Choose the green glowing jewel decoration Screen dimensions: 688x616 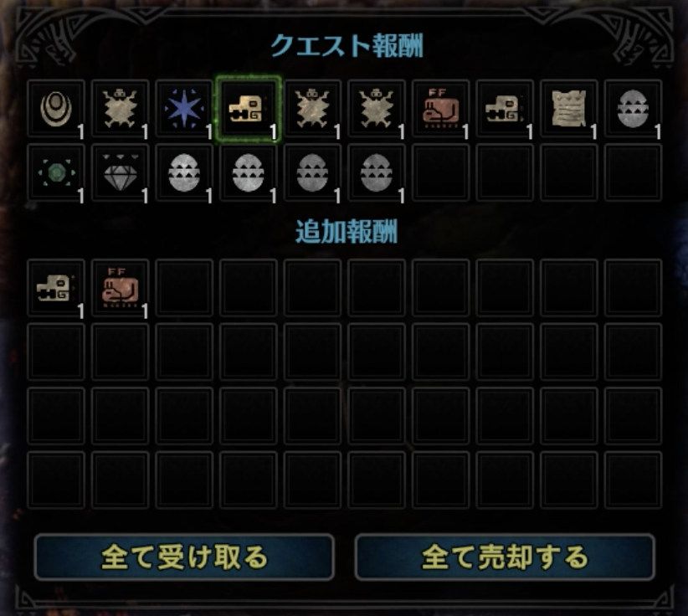point(56,172)
